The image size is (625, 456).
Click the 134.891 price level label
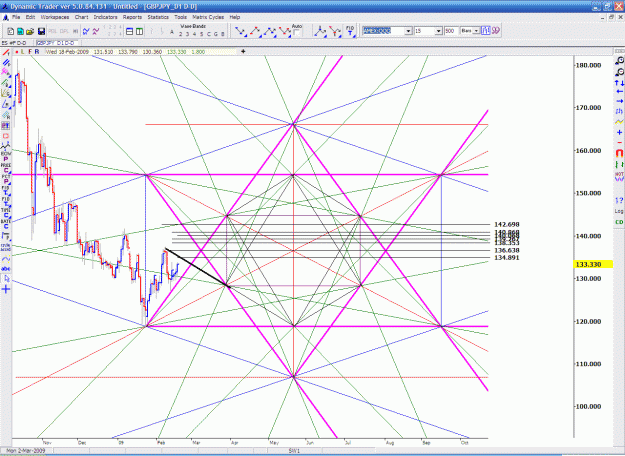point(507,258)
